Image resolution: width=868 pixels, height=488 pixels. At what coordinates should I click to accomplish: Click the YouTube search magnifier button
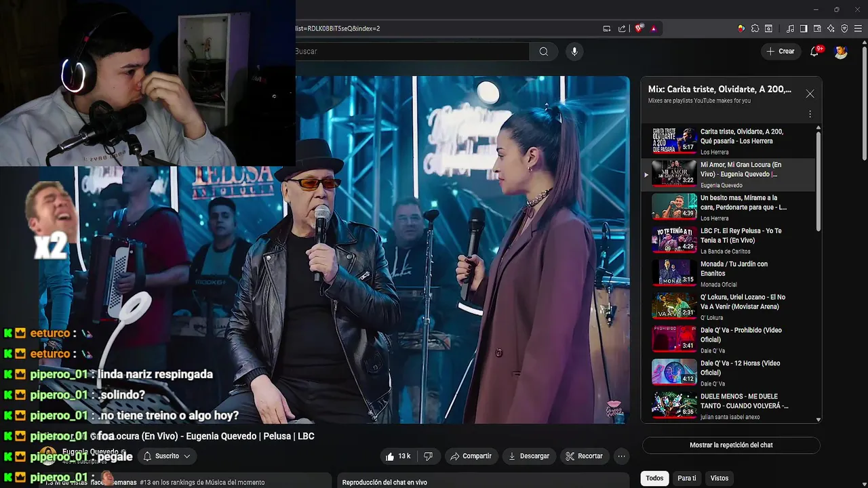543,52
